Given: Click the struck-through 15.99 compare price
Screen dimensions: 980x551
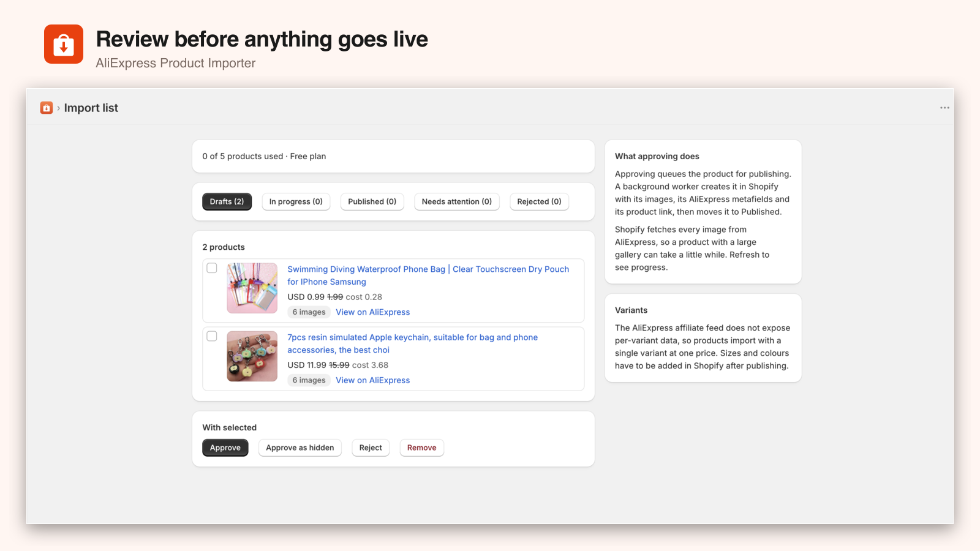Looking at the screenshot, I should coord(339,365).
